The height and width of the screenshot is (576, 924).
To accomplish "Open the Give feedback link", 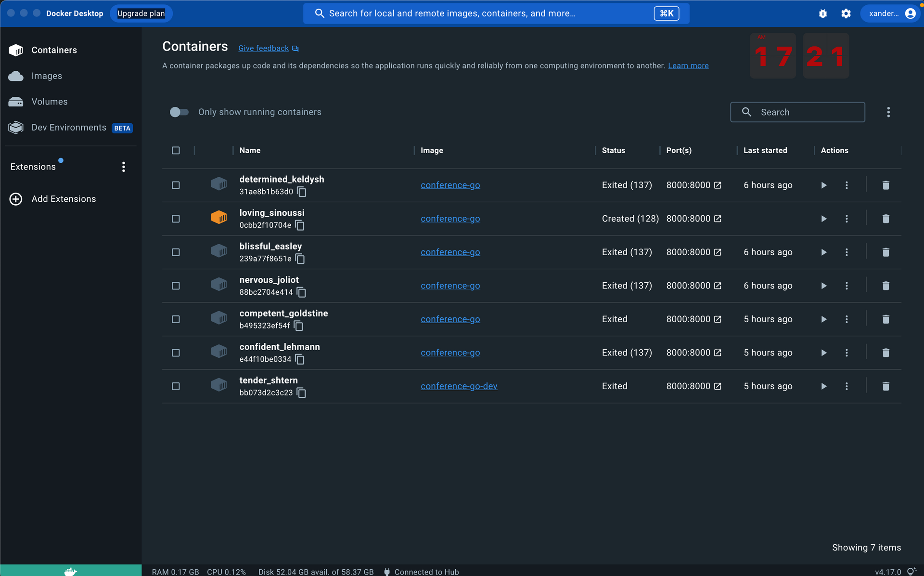I will tap(269, 49).
